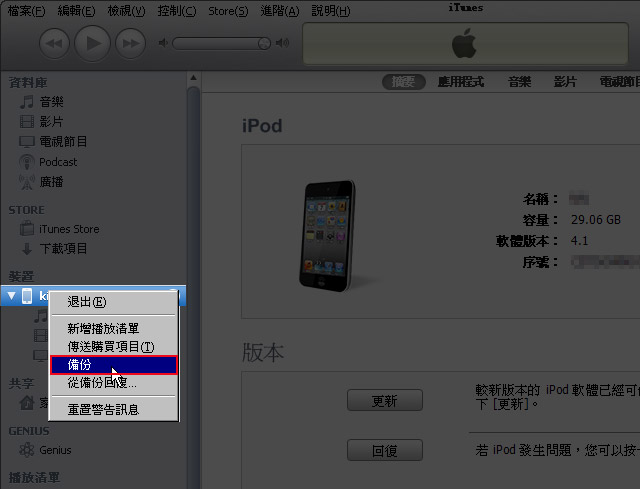640x489 pixels.
Task: Switch to the 音樂 tab
Action: tap(520, 82)
